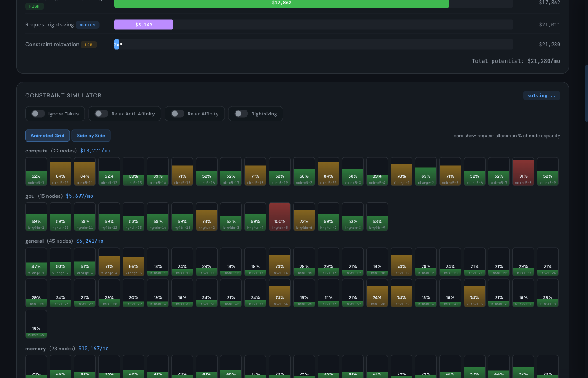Select gpu node k-g4dn-6
The width and height of the screenshot is (588, 378).
304,217
